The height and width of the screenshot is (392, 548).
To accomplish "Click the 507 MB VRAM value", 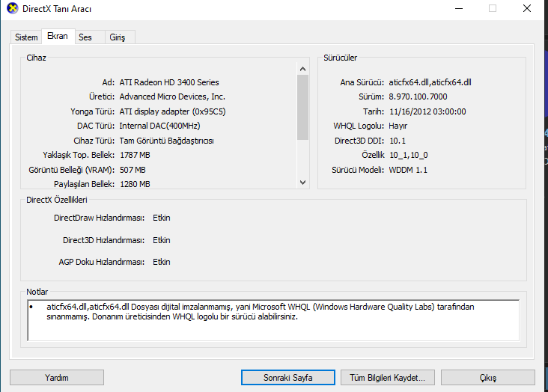I will [x=133, y=170].
